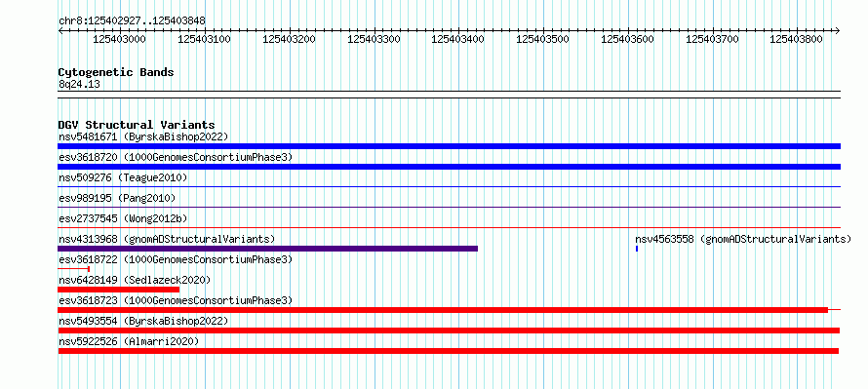This screenshot has width=868, height=389.
Task: Select the blue bar for nsv5481671
Action: (449, 146)
